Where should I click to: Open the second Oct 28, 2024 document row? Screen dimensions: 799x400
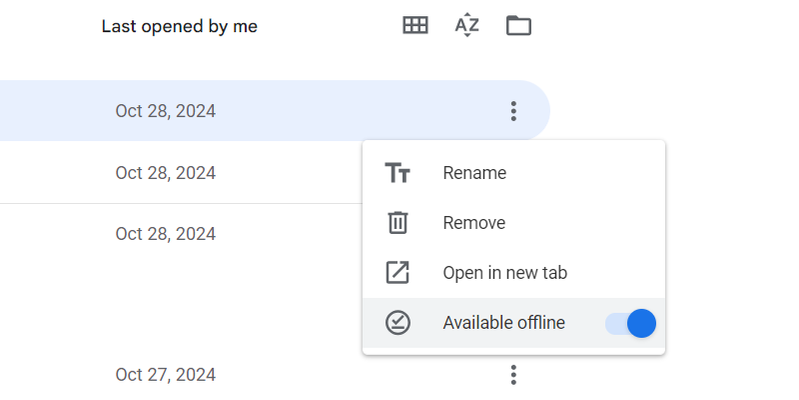165,173
